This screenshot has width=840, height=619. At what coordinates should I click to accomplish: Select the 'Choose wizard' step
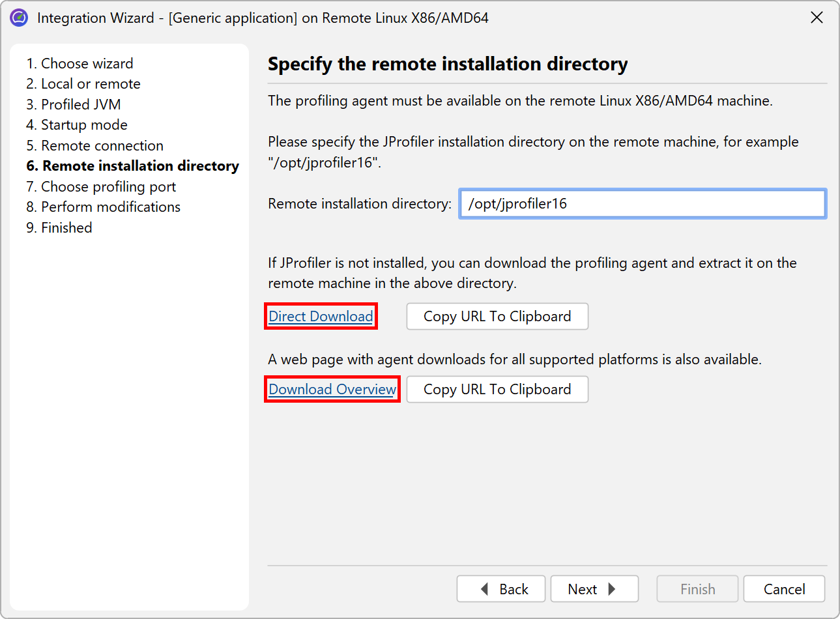tap(80, 63)
